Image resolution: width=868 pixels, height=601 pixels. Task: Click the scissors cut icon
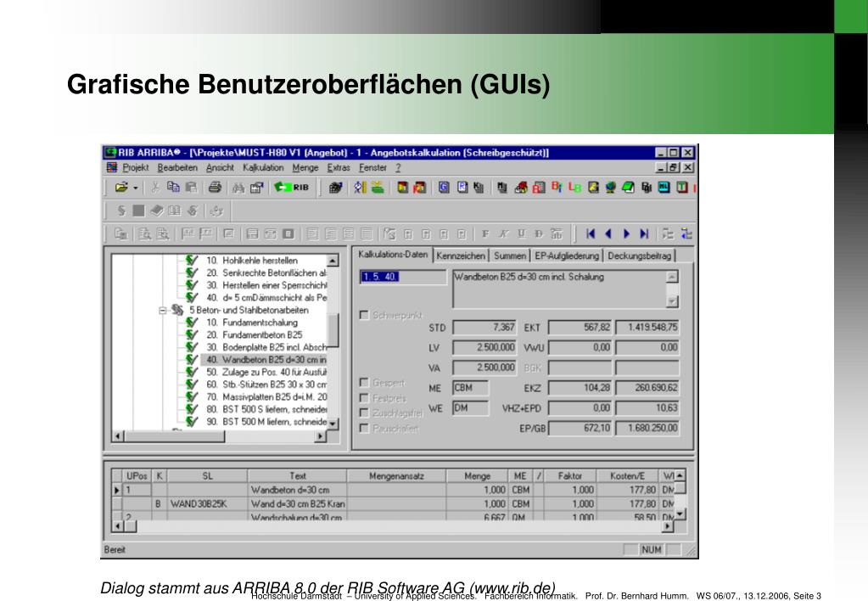click(155, 188)
